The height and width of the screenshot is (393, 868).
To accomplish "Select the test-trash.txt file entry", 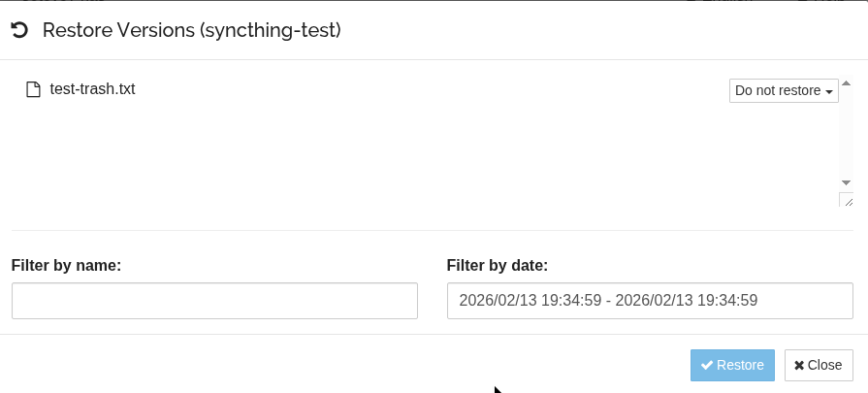I will [92, 89].
